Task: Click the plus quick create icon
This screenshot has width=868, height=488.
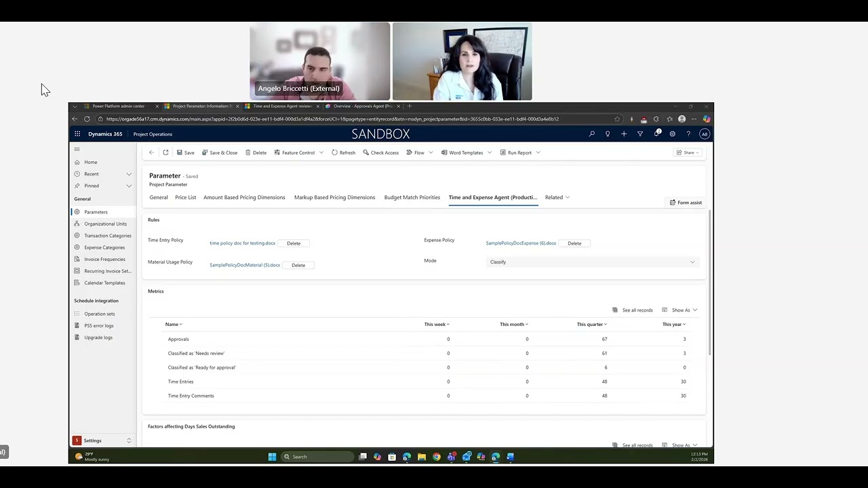Action: point(624,134)
